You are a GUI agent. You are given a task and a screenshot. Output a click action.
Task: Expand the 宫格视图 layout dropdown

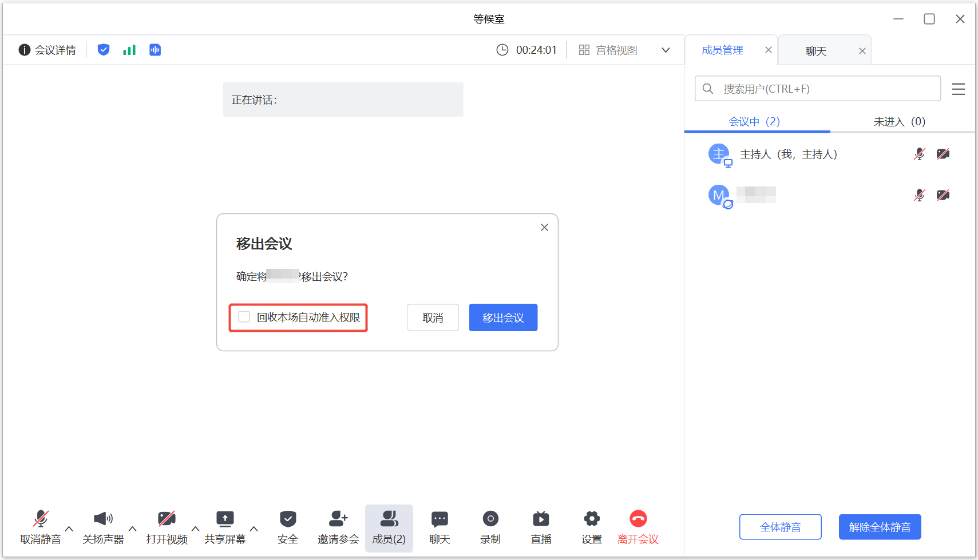(666, 50)
